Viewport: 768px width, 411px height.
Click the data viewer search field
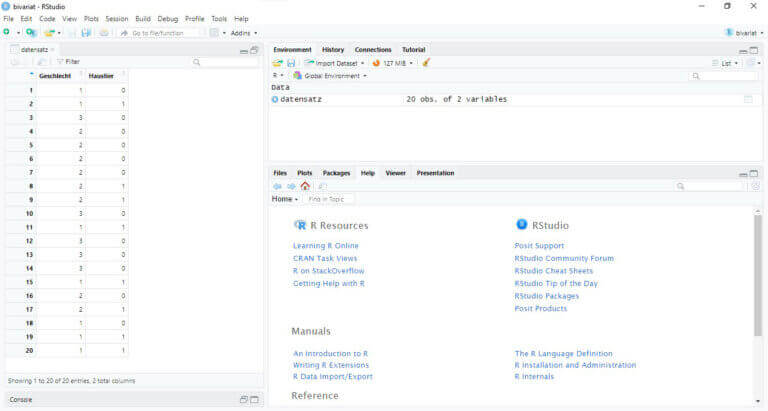click(225, 62)
